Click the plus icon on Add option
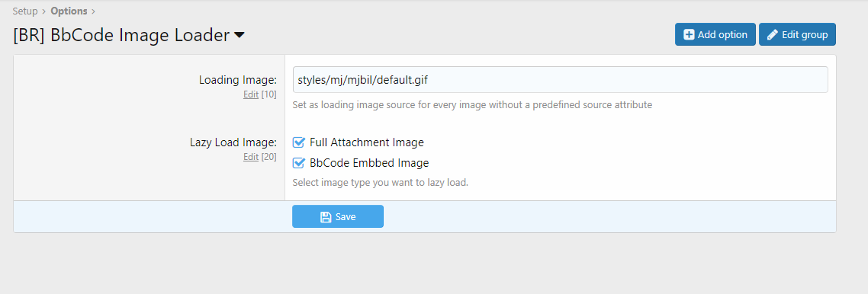Image resolution: width=868 pixels, height=294 pixels. pyautogui.click(x=689, y=35)
